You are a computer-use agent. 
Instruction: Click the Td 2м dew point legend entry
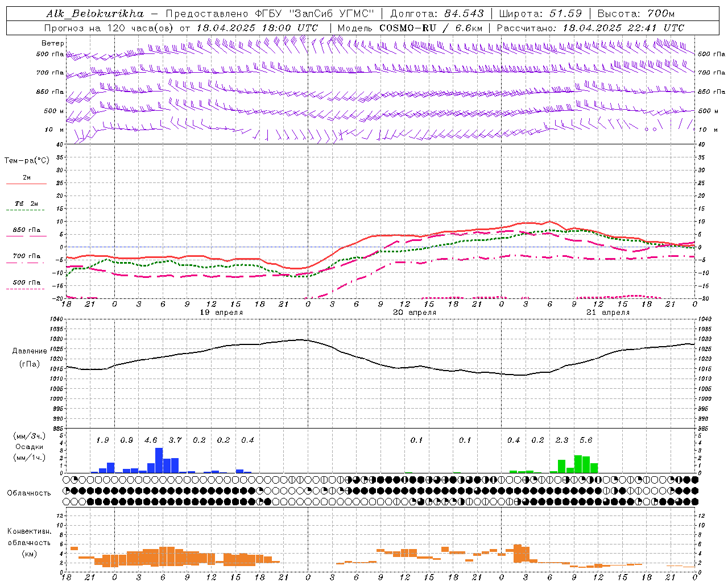point(26,203)
